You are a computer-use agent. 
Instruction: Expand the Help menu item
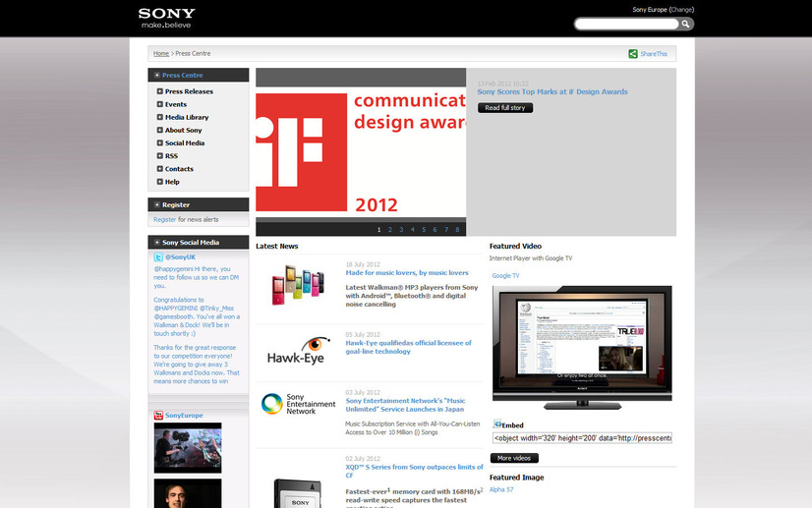pyautogui.click(x=160, y=182)
